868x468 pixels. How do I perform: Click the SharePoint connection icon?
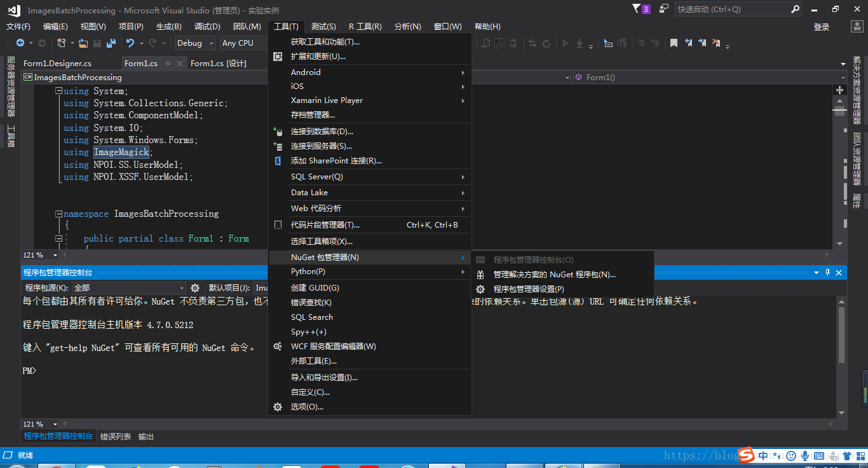[278, 161]
